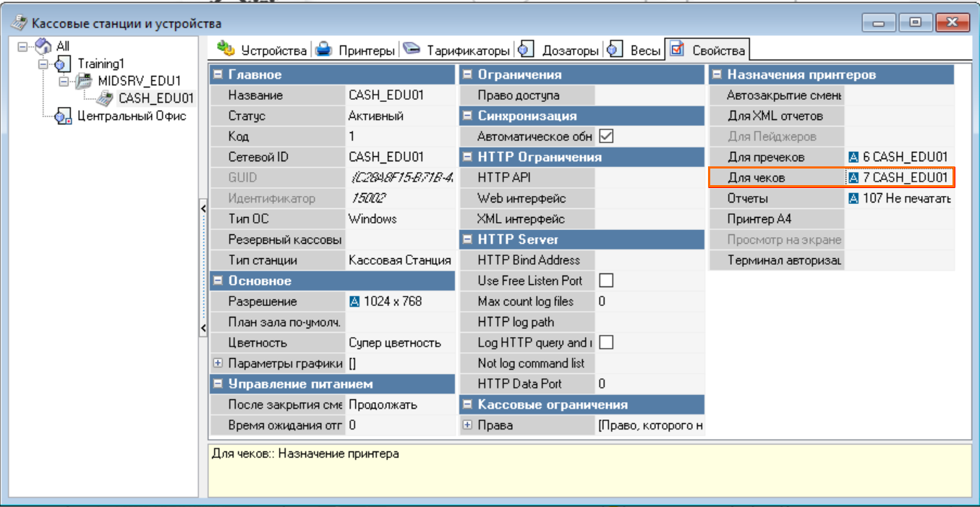Expand the Права property row
980x507 pixels.
[x=467, y=425]
